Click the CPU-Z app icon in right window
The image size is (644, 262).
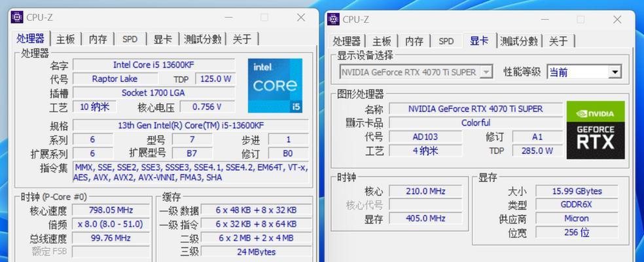(x=334, y=19)
